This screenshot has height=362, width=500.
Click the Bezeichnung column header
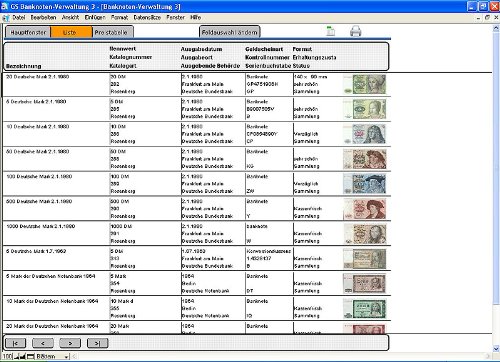point(23,66)
